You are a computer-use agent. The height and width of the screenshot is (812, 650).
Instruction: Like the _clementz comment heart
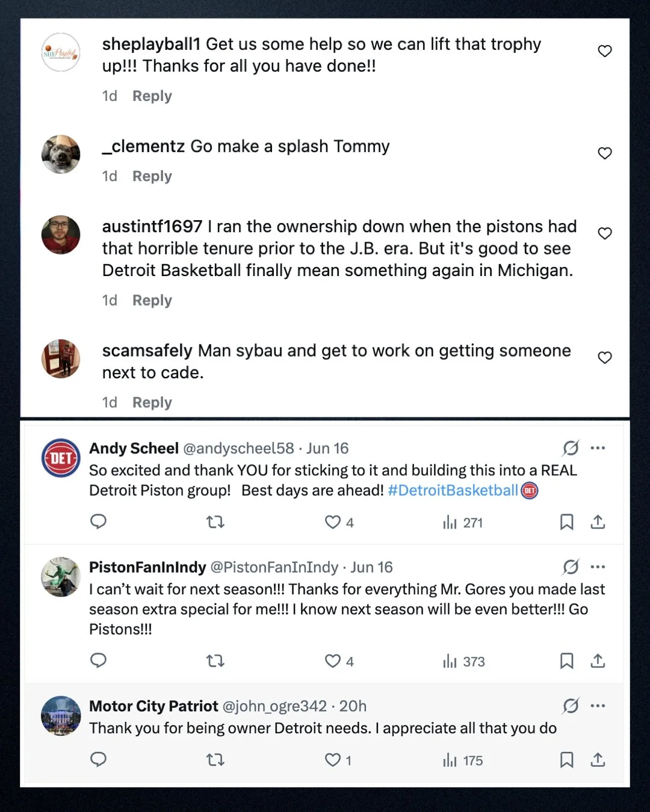click(x=605, y=153)
